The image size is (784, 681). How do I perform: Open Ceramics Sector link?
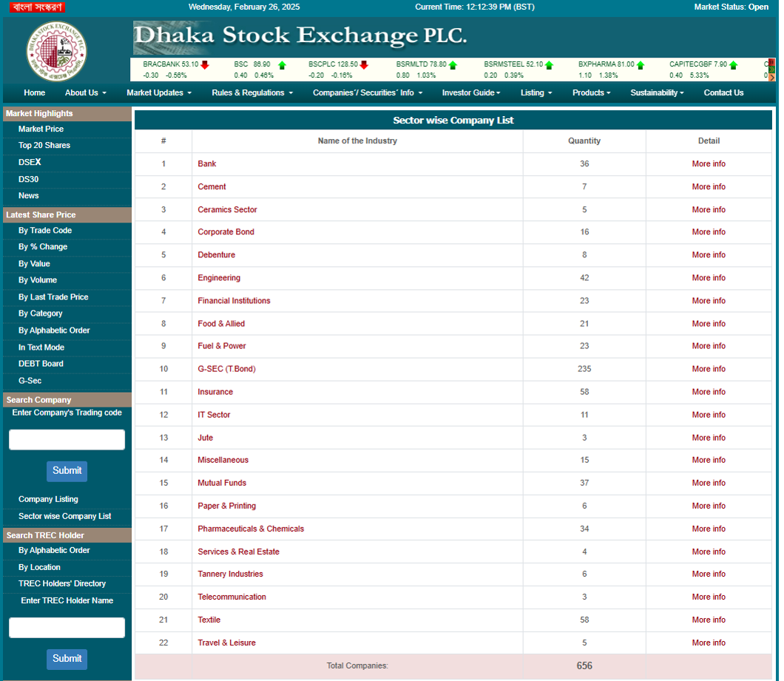point(228,210)
